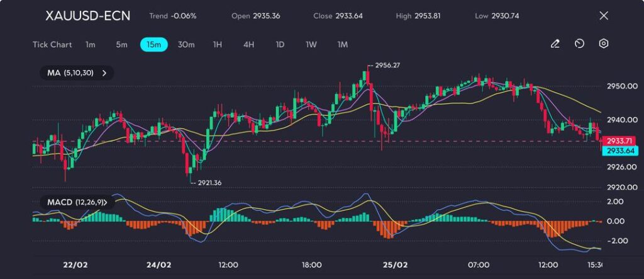Expand the MACD (12,26,9) indicator settings
Screen dimensions: 644x279
coord(76,202)
